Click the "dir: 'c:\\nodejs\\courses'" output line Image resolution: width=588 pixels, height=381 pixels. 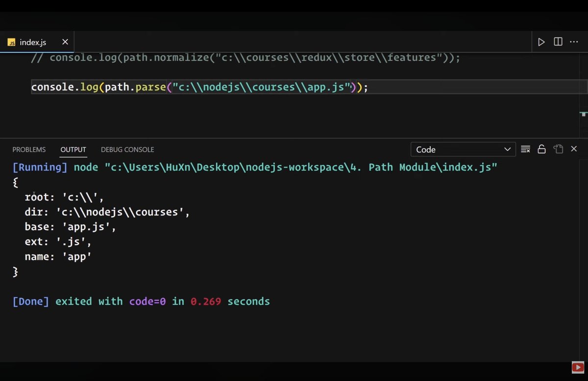(x=107, y=212)
